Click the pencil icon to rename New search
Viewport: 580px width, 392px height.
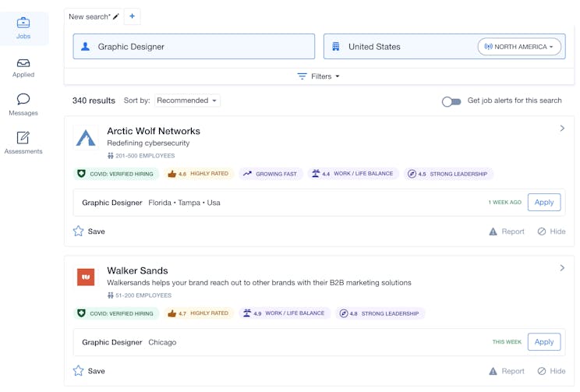point(116,16)
